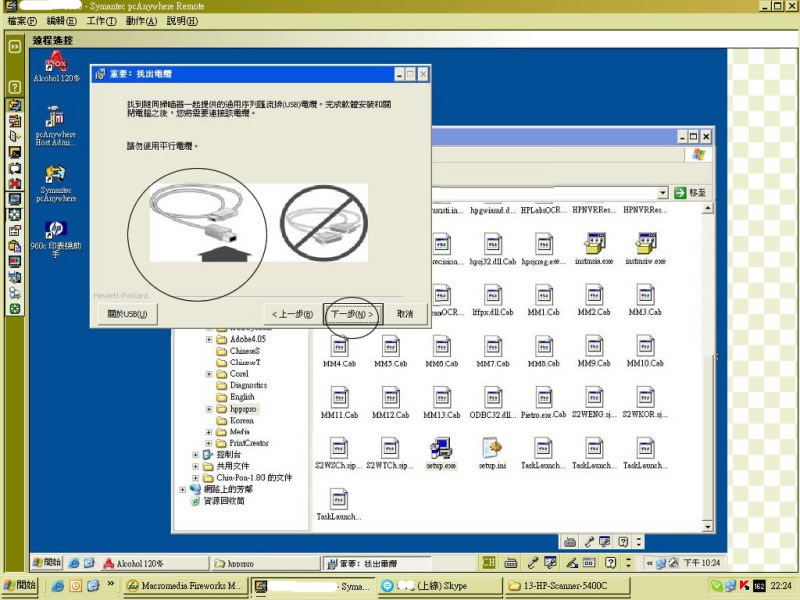Open 檔案(F) menu
Viewport: 800px width, 600px height.
pos(22,21)
